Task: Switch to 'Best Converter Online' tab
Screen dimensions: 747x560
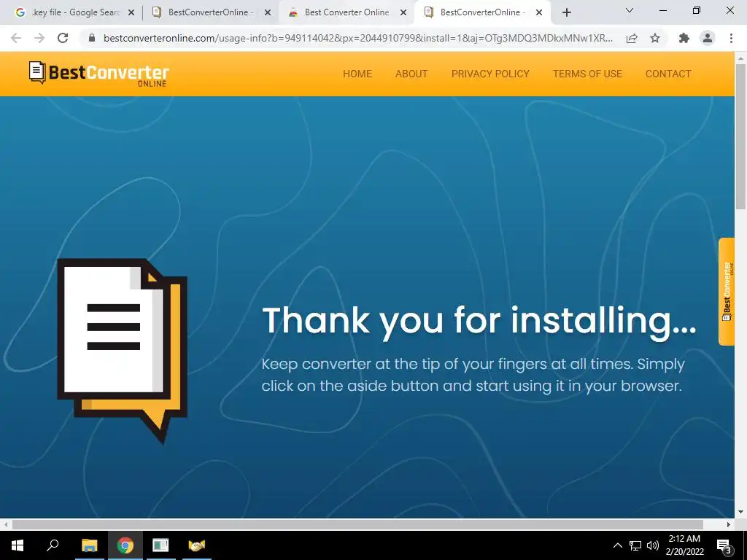Action: pos(347,12)
